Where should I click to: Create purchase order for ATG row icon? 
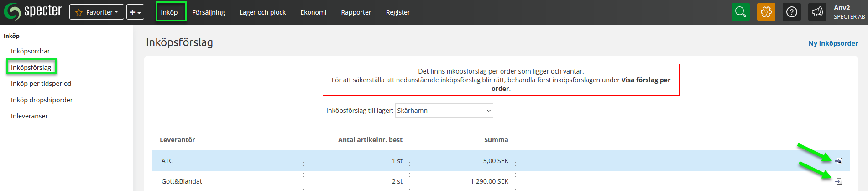click(839, 161)
